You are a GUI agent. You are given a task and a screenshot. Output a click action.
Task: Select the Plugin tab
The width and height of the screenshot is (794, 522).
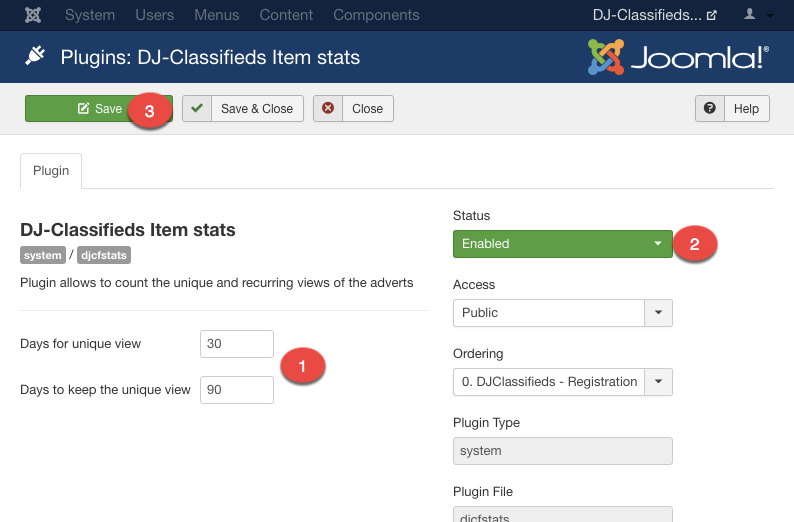pos(51,171)
